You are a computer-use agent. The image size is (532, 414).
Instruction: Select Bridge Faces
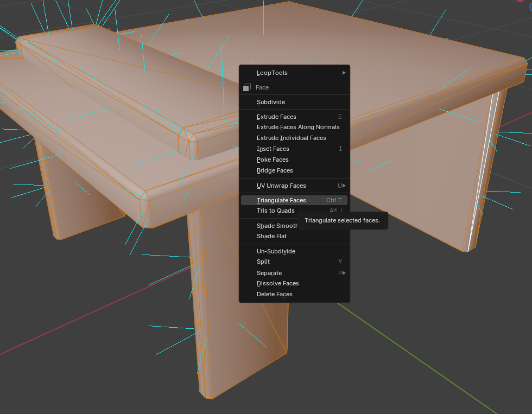click(294, 170)
